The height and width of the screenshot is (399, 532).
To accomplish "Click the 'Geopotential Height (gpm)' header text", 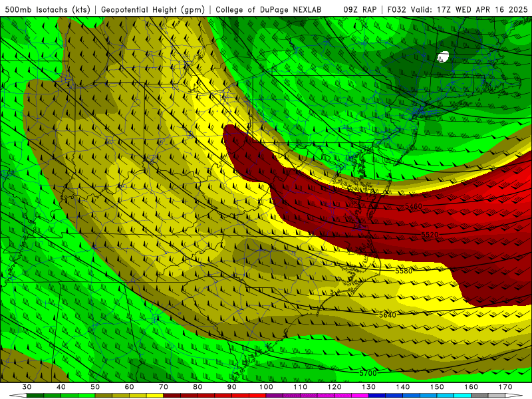I will click(153, 10).
